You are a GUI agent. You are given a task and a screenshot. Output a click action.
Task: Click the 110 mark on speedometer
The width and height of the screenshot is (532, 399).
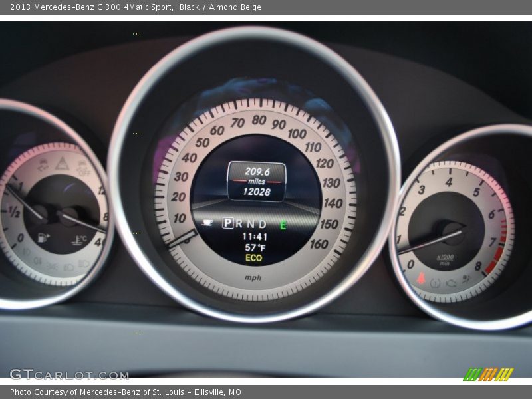313,147
